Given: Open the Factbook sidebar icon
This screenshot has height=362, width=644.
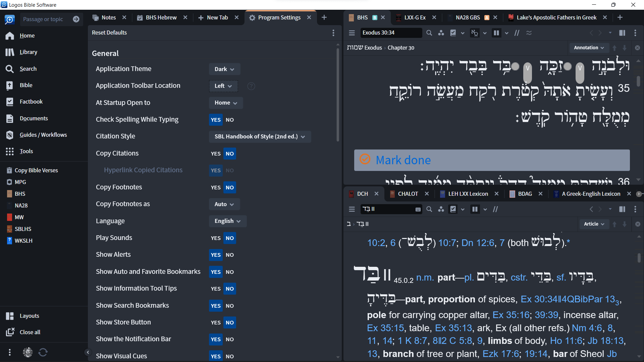Looking at the screenshot, I should [x=10, y=102].
